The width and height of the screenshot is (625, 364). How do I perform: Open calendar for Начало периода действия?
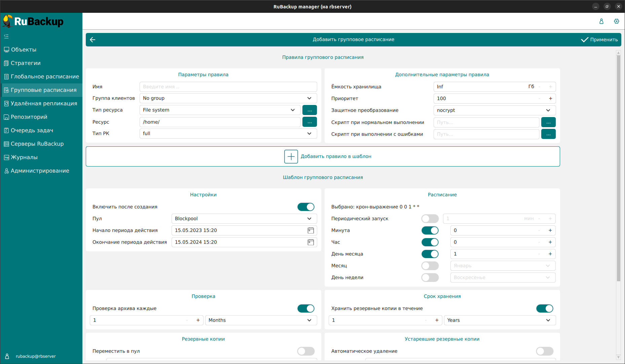click(310, 230)
